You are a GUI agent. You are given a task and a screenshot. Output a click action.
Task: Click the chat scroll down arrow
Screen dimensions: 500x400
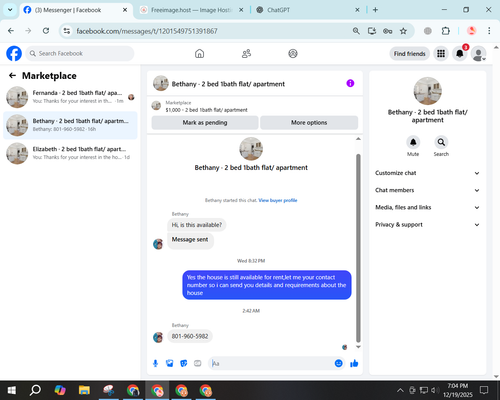[x=358, y=347]
